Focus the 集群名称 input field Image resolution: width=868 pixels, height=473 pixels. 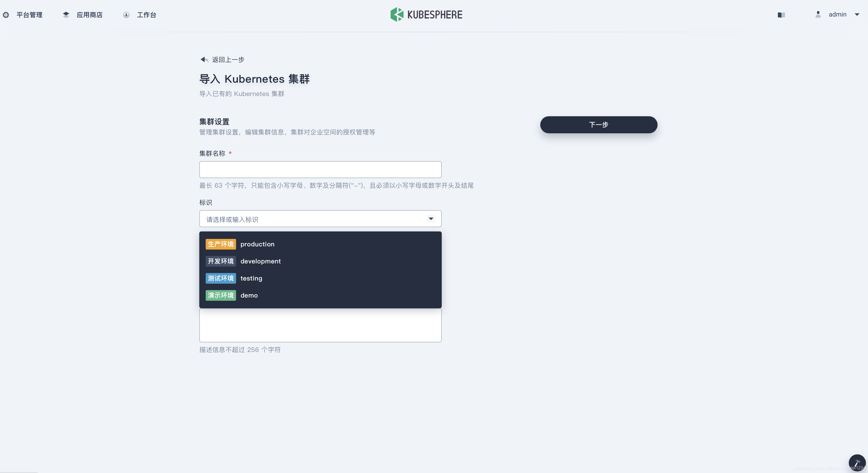click(x=320, y=170)
